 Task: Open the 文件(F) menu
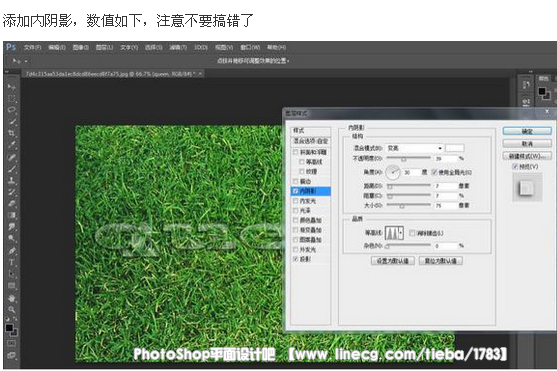coord(32,48)
